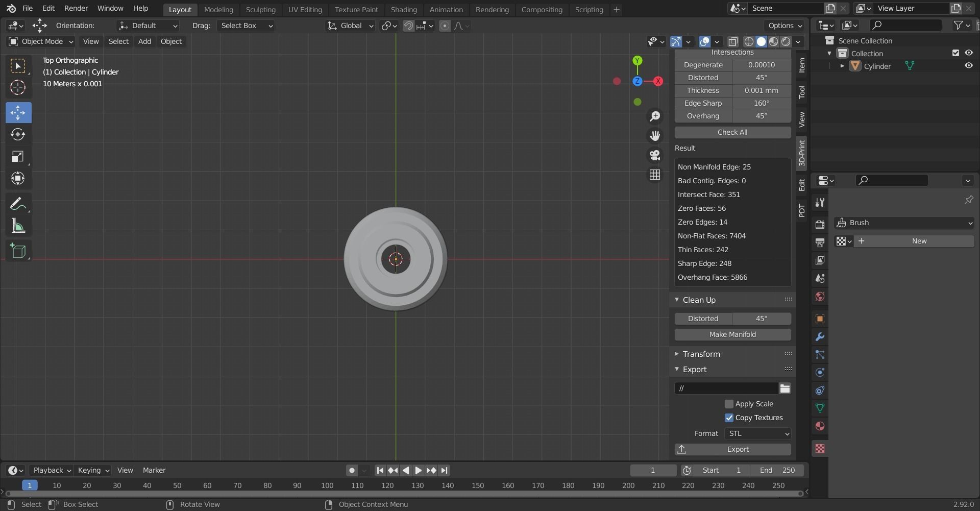This screenshot has height=511, width=980.
Task: Open the Object Mode dropdown
Action: [41, 41]
